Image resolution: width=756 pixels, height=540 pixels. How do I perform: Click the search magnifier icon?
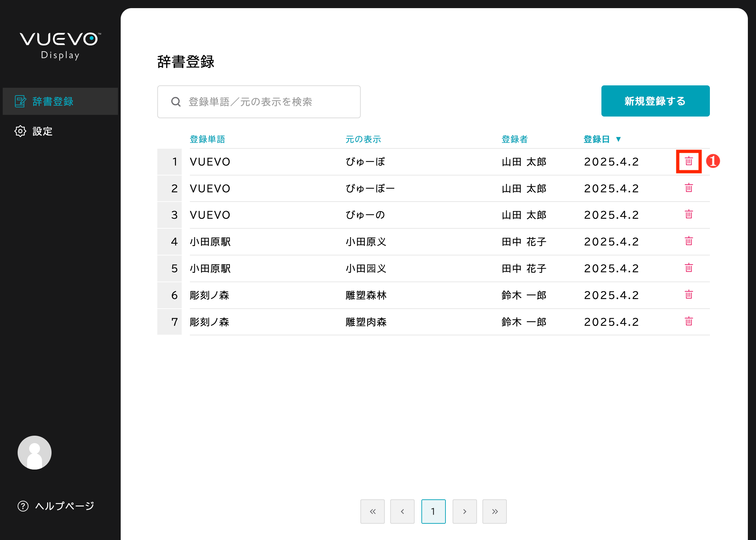point(176,102)
